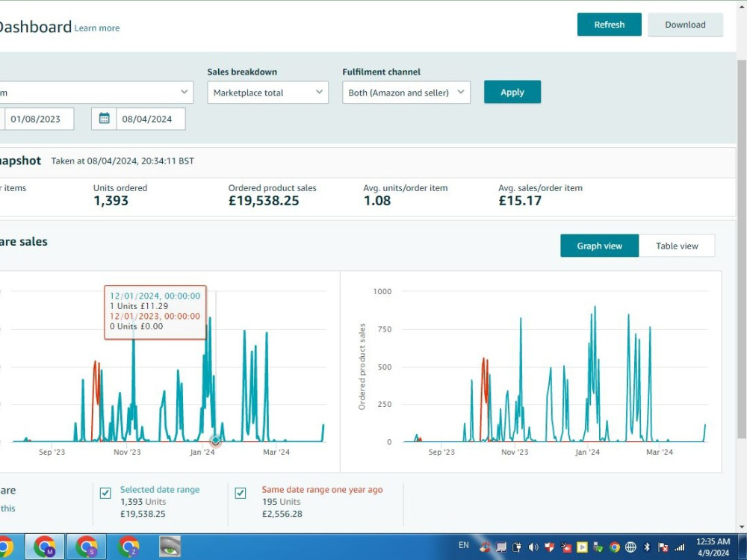Uncheck the Selected date range checkbox
The width and height of the screenshot is (747, 560).
pyautogui.click(x=105, y=493)
